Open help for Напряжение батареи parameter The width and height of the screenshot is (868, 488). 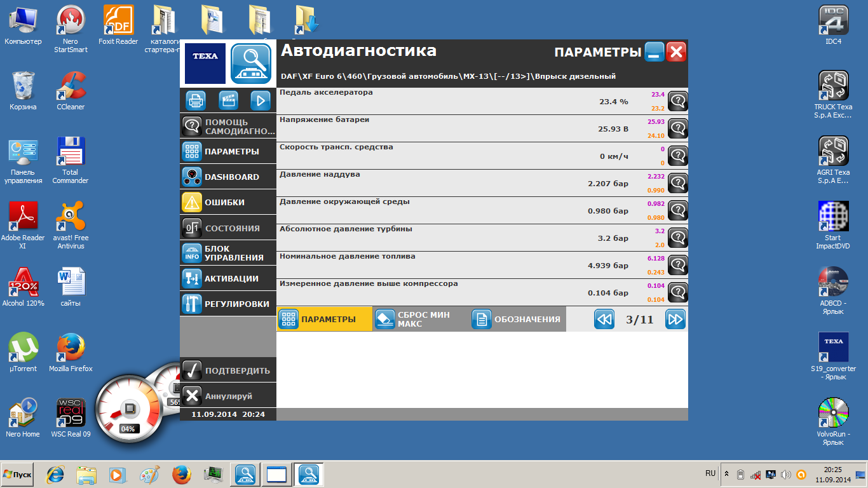tap(678, 128)
